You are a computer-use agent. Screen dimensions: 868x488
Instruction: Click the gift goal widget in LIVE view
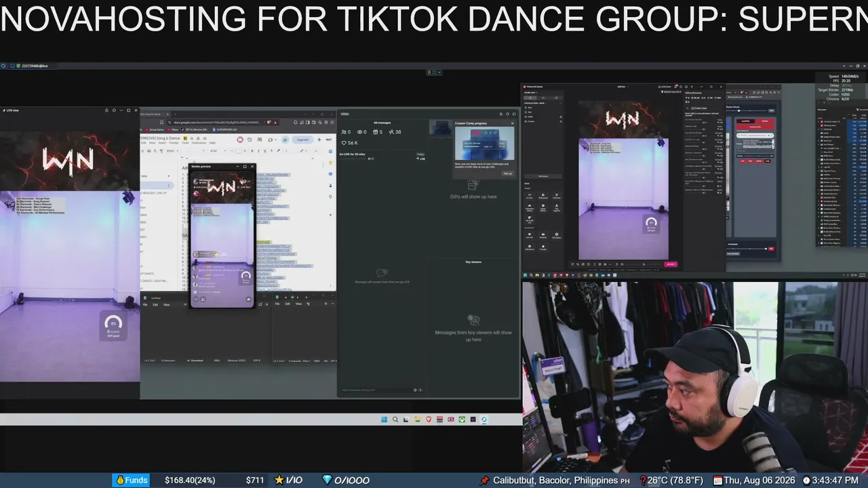(x=113, y=325)
